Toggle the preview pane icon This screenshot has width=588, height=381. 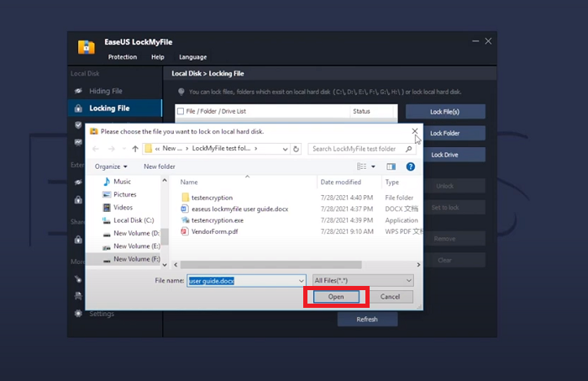[391, 167]
